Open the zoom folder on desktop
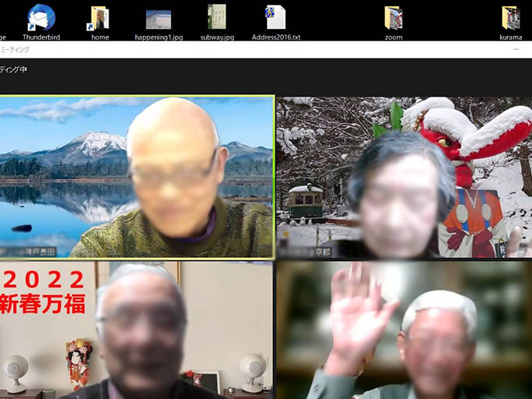This screenshot has height=399, width=532. [393, 19]
